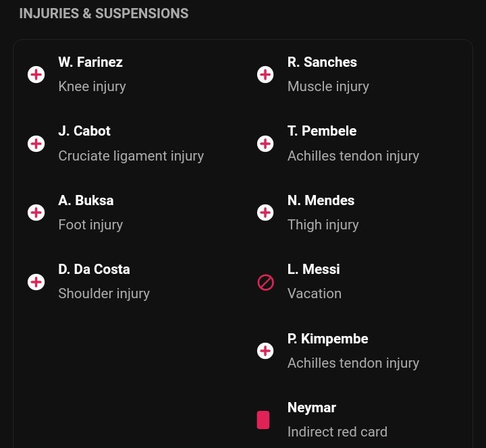Viewport: 486px width, 448px height.
Task: Select the Thigh injury text under N. Mendes
Action: click(323, 225)
